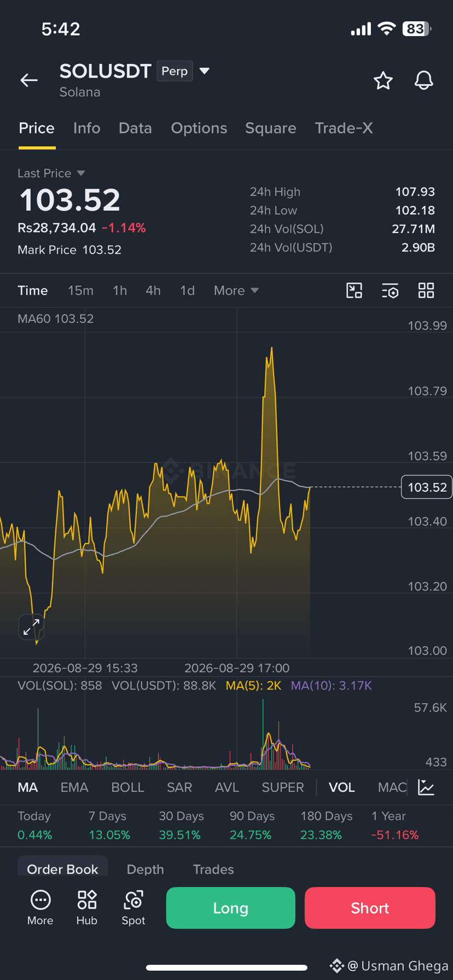Open the More menu icon at bottom
Screen dimensions: 453x980
coord(40,908)
